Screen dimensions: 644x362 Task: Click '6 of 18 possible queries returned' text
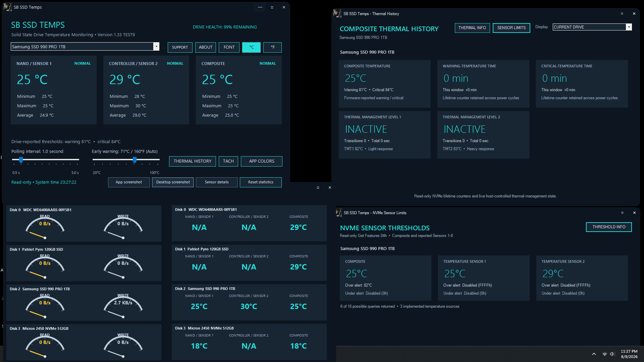368,306
